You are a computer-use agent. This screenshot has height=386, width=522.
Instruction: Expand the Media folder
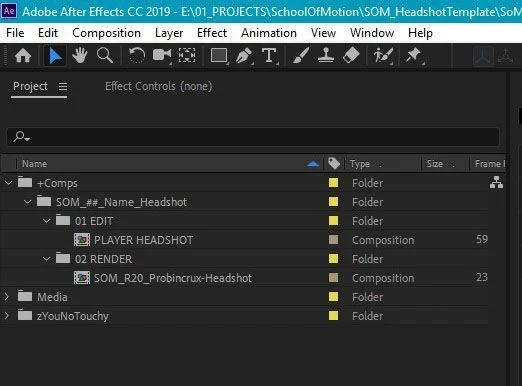[7, 297]
